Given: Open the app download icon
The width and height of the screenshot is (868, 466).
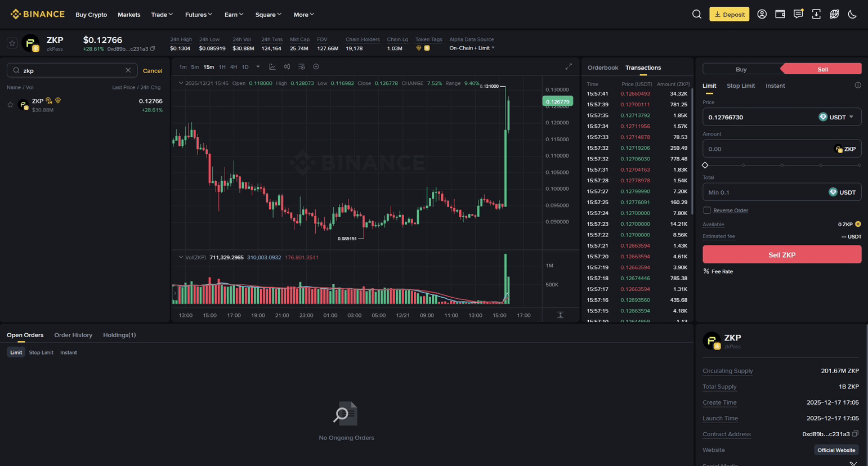Looking at the screenshot, I should coord(816,14).
